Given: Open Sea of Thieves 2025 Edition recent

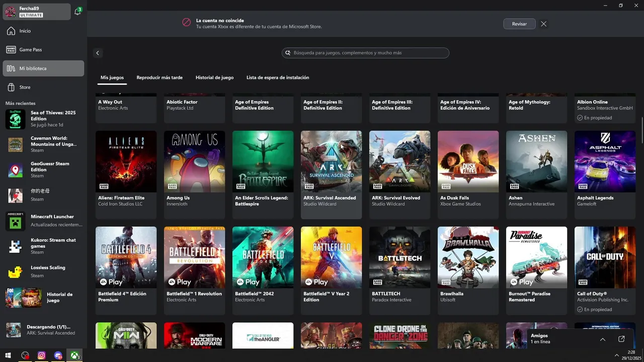Looking at the screenshot, I should [43, 119].
